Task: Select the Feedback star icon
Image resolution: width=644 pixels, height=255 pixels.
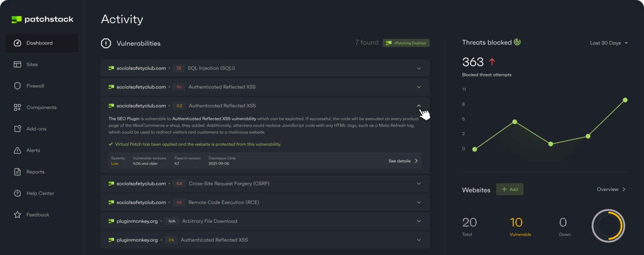Action: pos(17,214)
